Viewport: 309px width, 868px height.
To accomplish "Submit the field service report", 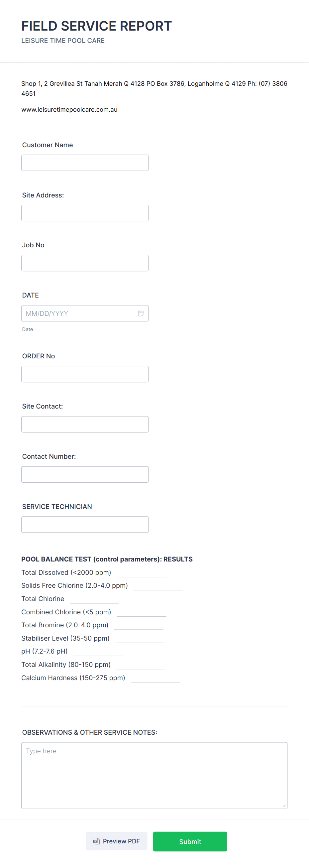I will [190, 841].
